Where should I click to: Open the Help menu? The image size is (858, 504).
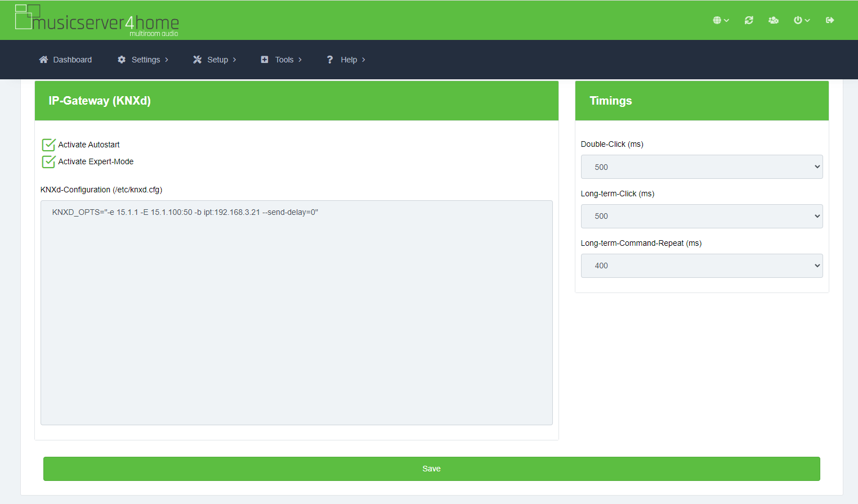(x=346, y=60)
